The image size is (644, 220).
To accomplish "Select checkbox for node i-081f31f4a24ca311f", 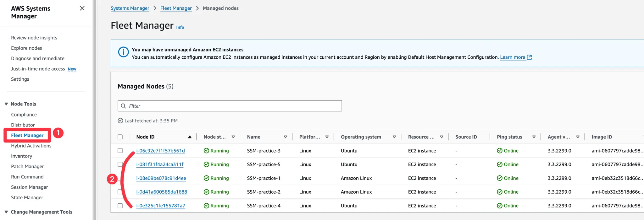I will click(120, 164).
